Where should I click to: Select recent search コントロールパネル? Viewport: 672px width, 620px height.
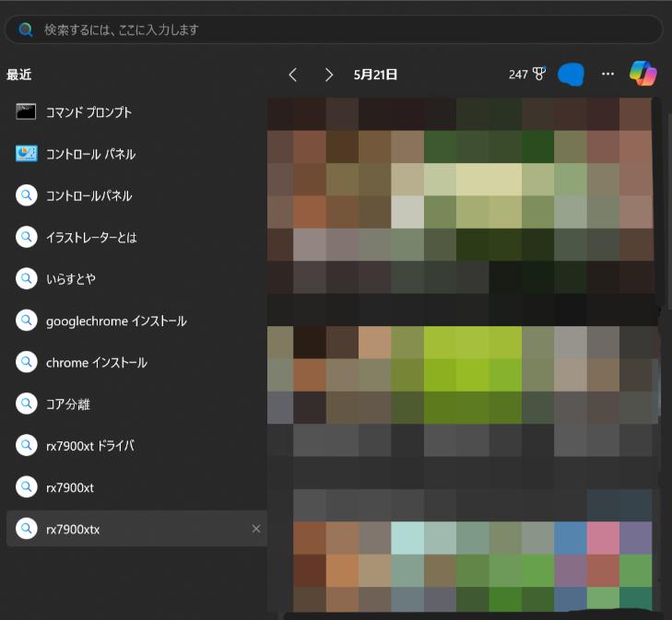point(136,195)
